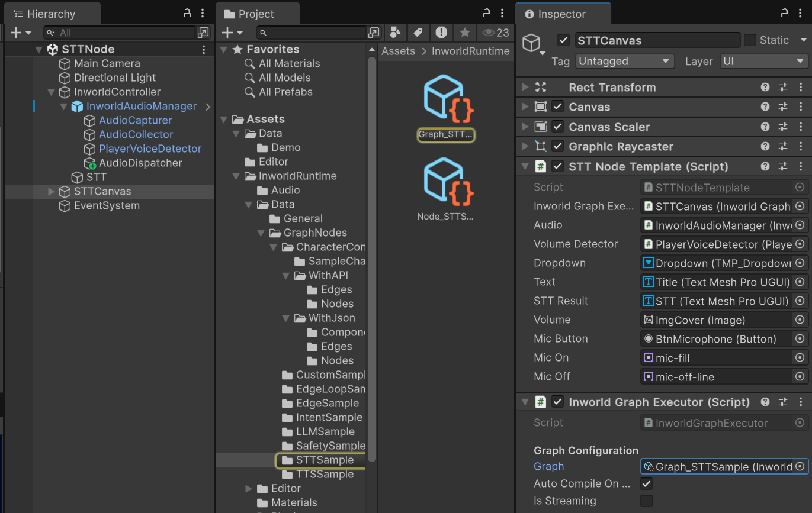Uncheck the Auto Compile On checkbox
Image resolution: width=812 pixels, height=513 pixels.
[x=646, y=483]
